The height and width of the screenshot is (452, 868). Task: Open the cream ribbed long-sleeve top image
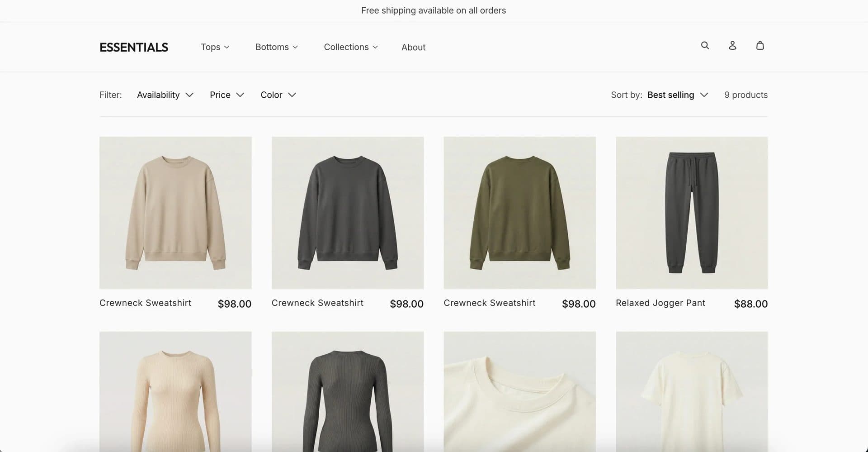coord(175,392)
